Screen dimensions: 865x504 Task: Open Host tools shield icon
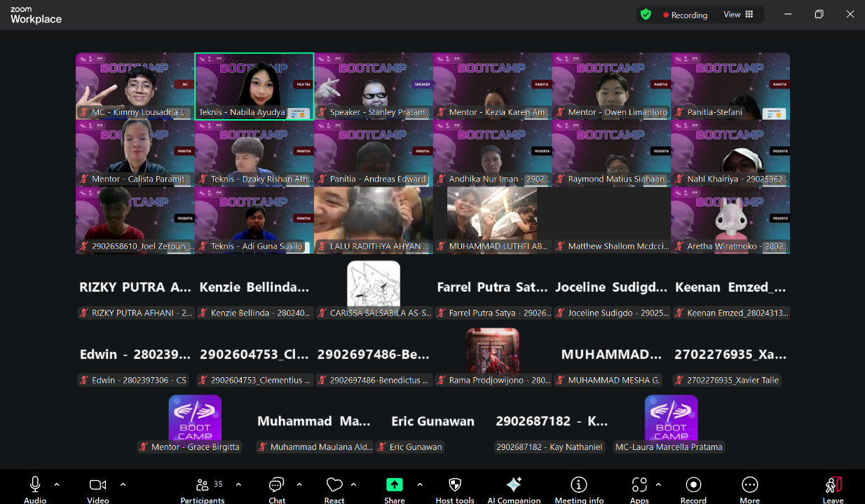pyautogui.click(x=455, y=486)
